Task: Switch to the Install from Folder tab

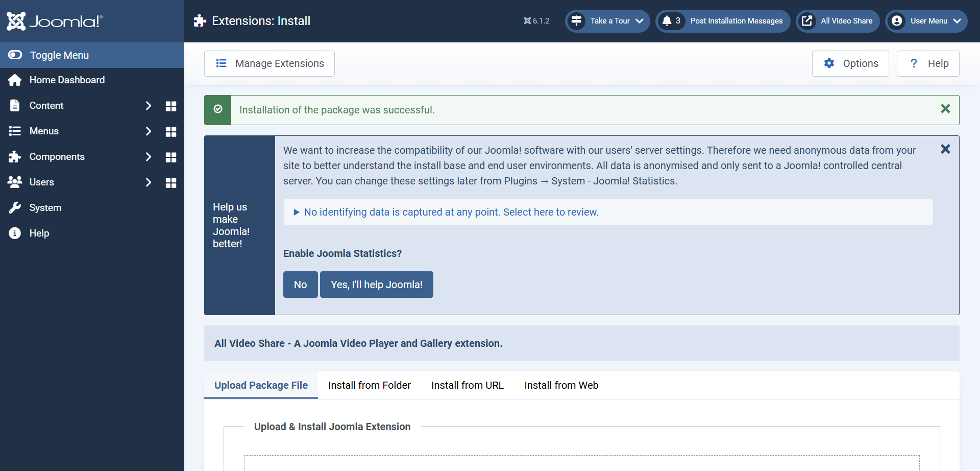Action: pyautogui.click(x=370, y=385)
